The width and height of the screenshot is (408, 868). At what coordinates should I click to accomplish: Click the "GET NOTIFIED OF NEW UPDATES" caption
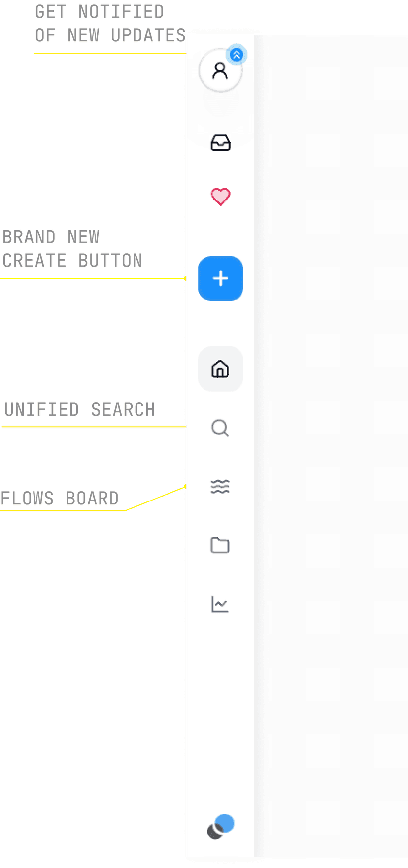[x=110, y=24]
